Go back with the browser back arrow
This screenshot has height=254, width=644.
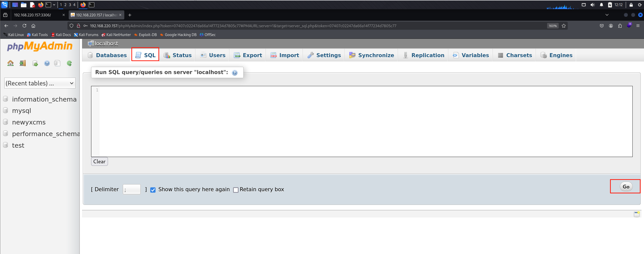6,26
